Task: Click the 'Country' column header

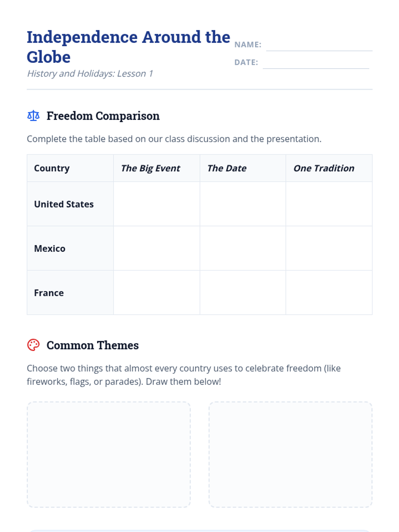Action: (52, 168)
